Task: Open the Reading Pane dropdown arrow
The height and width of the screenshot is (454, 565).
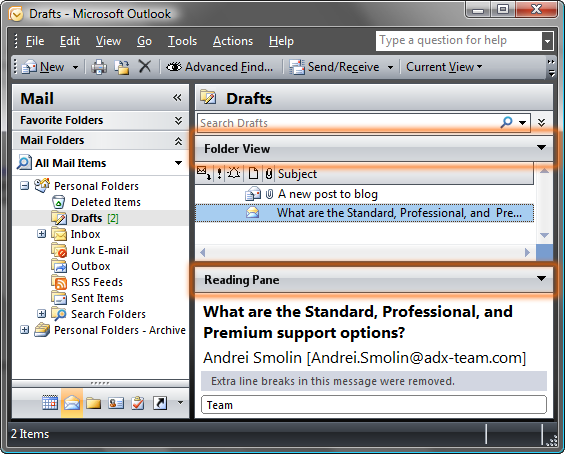Action: click(541, 279)
